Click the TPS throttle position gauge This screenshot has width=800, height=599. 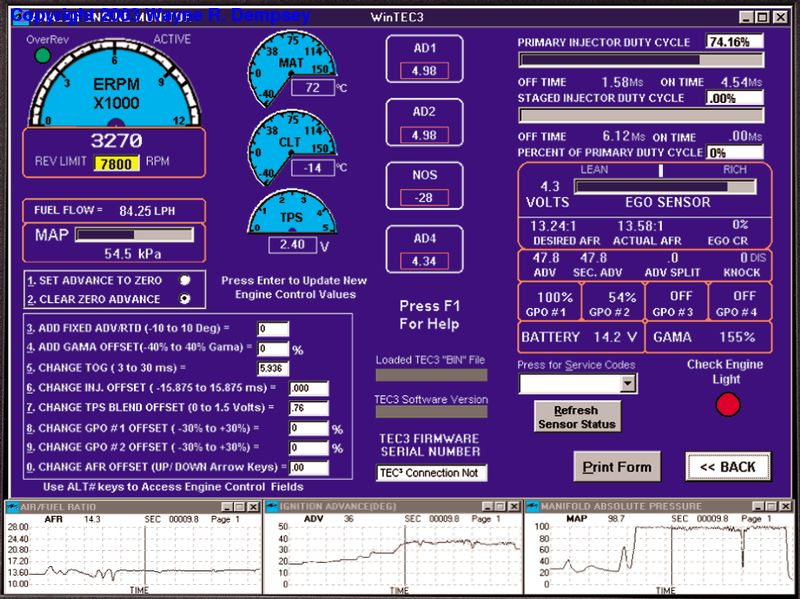pyautogui.click(x=290, y=214)
